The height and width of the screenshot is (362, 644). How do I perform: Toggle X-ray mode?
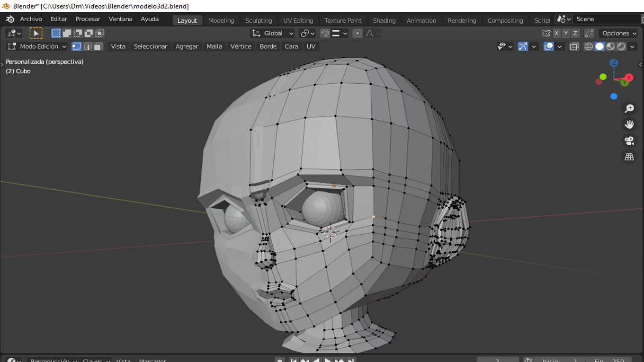point(574,46)
